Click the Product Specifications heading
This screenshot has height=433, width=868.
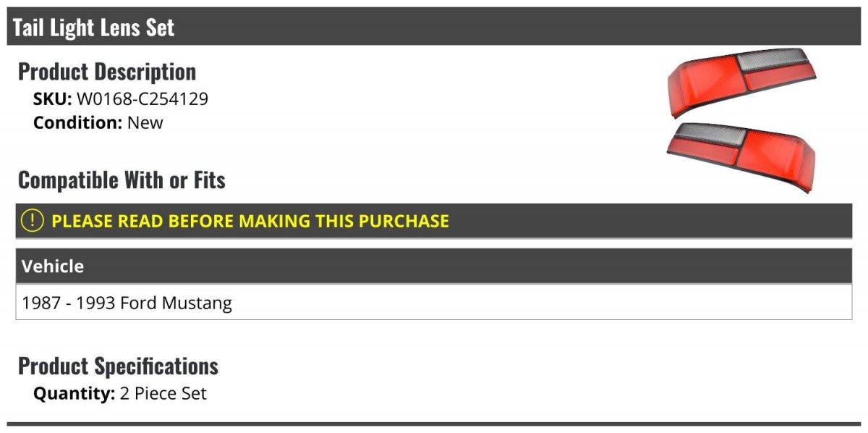click(118, 366)
